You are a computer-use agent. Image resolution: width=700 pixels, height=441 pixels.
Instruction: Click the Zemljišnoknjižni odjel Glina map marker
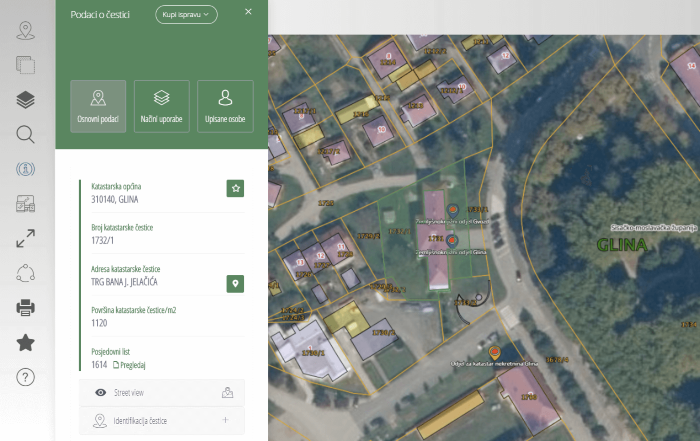pos(452,241)
